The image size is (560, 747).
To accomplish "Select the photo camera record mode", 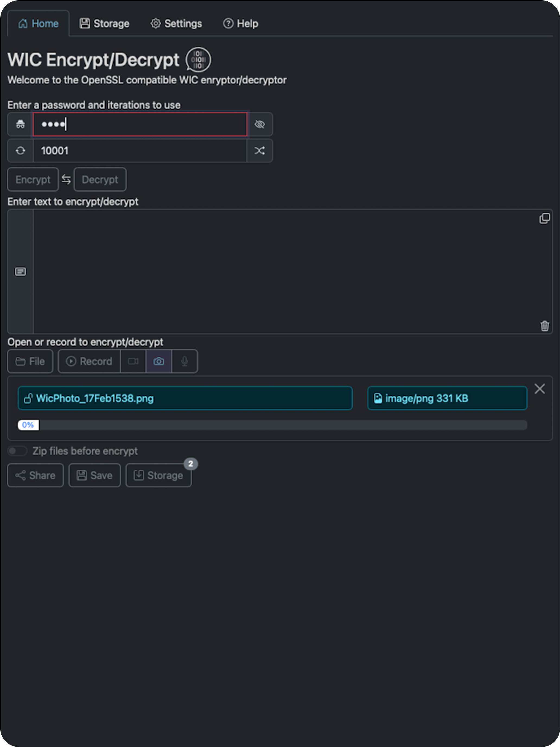I will [159, 361].
